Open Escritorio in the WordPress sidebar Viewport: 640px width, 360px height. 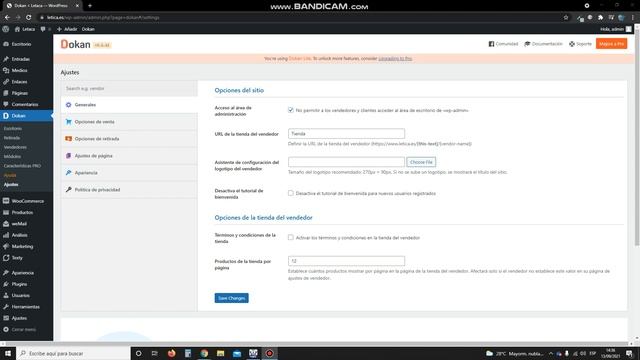pyautogui.click(x=21, y=44)
